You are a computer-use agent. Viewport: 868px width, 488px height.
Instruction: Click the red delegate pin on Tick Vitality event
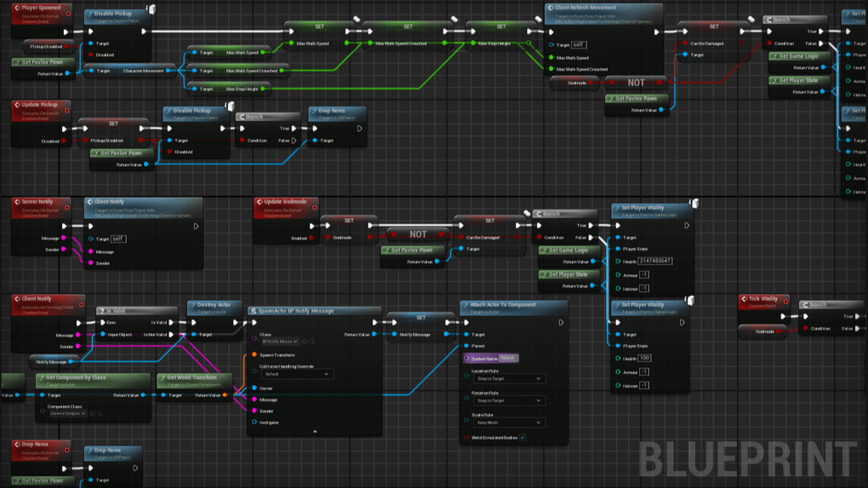[785, 301]
